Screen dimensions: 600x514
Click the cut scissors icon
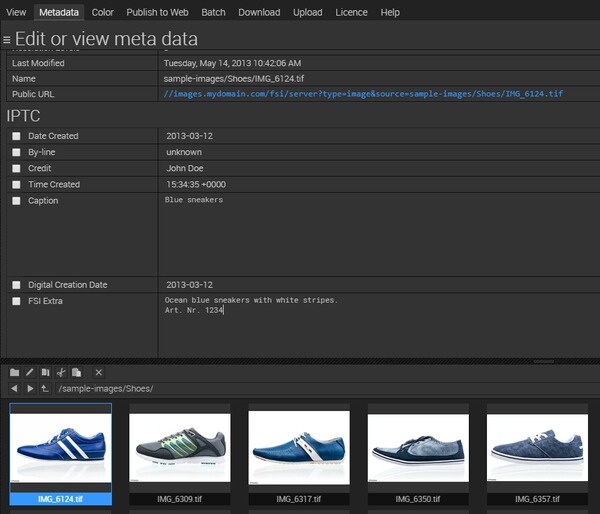tap(61, 372)
